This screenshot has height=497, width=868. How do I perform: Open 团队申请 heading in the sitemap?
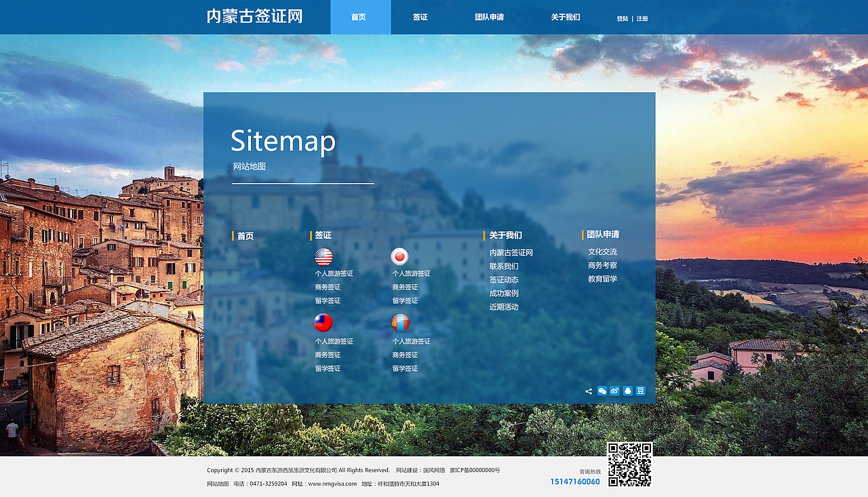(x=603, y=235)
